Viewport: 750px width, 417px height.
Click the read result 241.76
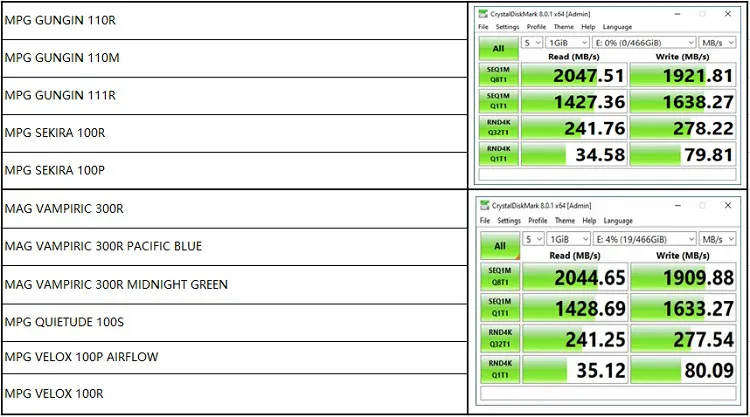(x=574, y=128)
